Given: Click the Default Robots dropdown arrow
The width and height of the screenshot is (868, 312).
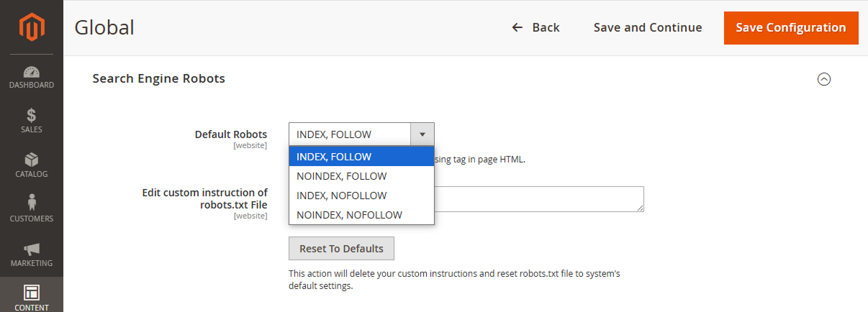Looking at the screenshot, I should [x=422, y=134].
